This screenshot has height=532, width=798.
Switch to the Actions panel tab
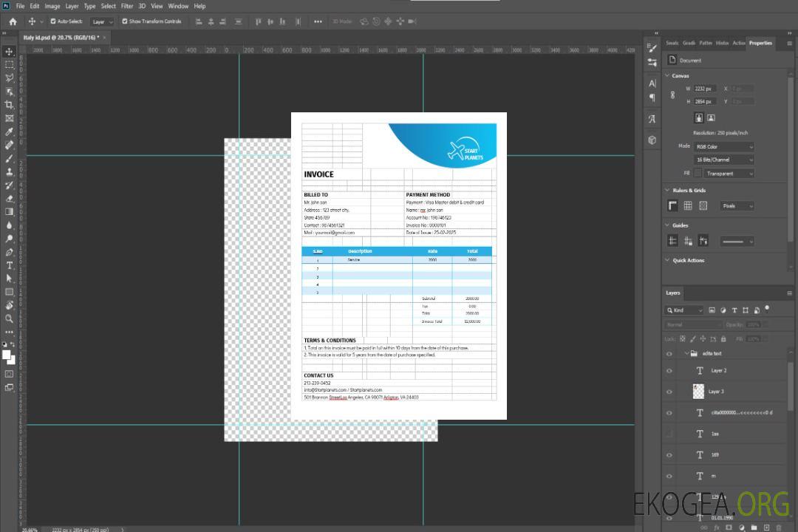[738, 43]
